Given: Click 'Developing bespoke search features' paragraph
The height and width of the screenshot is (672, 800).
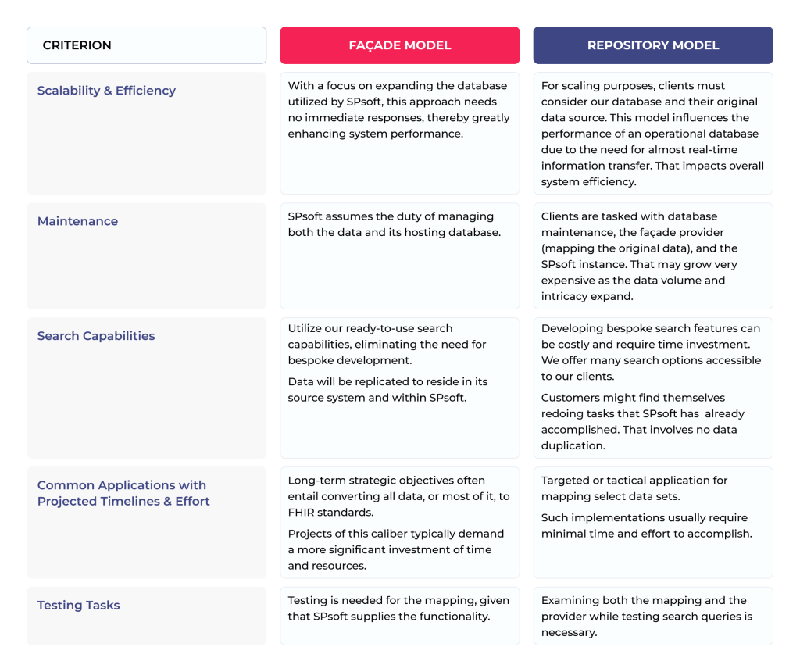Looking at the screenshot, I should 651,352.
